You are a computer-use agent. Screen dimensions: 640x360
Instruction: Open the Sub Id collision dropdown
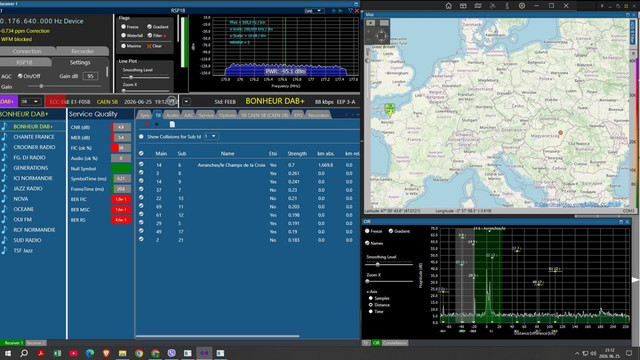(x=211, y=136)
